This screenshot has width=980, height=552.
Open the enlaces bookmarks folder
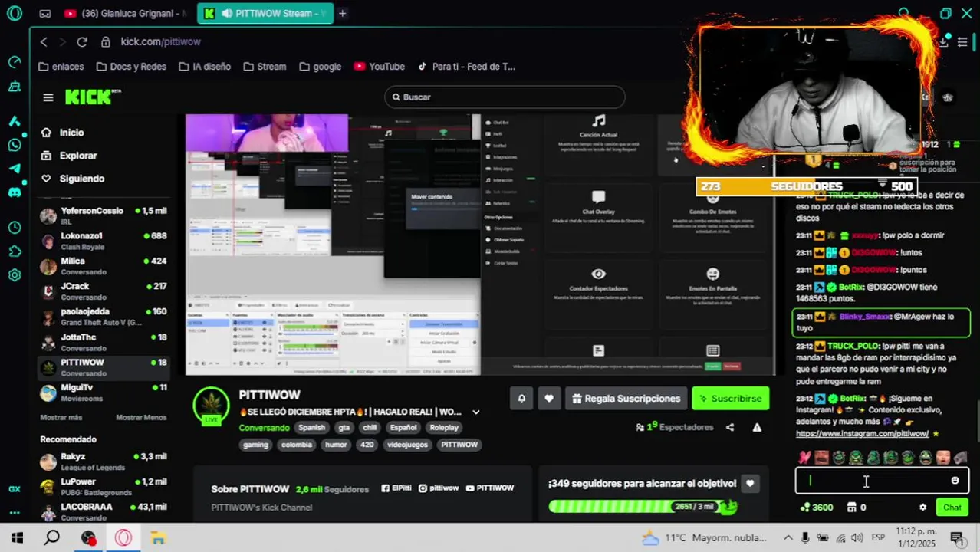click(61, 67)
